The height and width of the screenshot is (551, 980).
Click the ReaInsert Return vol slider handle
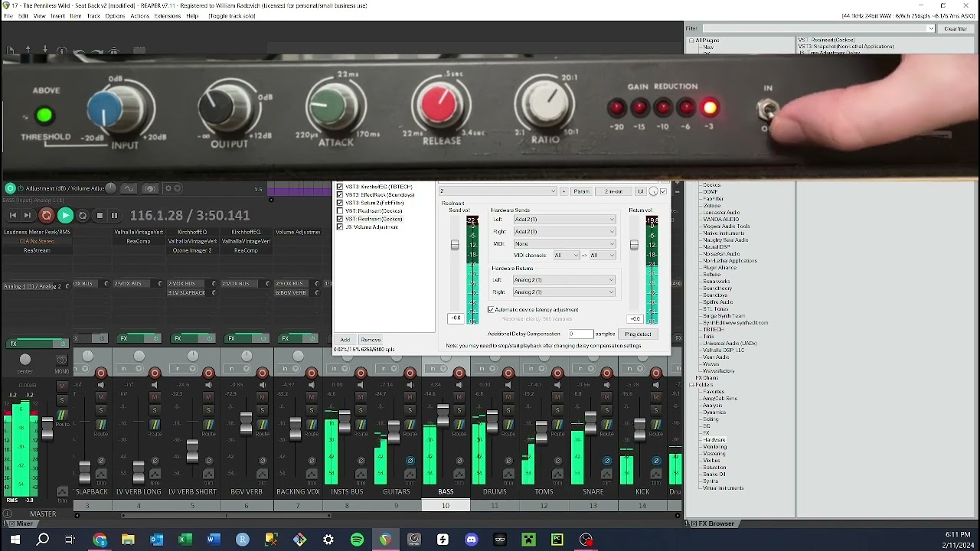point(634,245)
